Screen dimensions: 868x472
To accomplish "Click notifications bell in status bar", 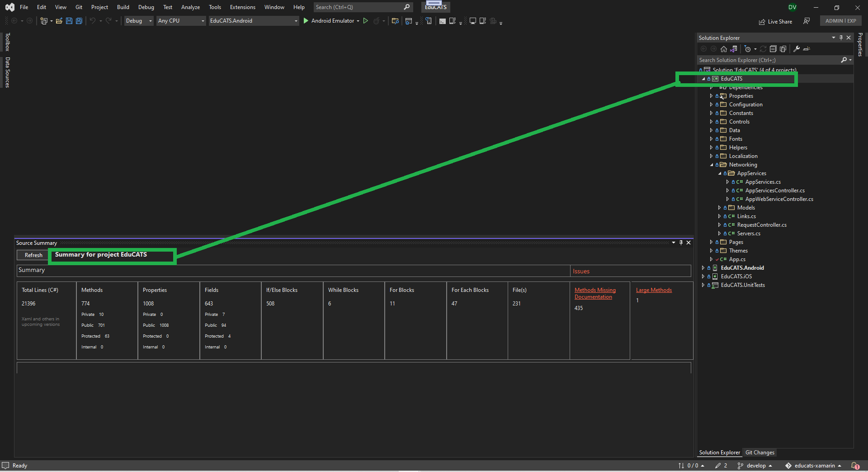I will 855,465.
